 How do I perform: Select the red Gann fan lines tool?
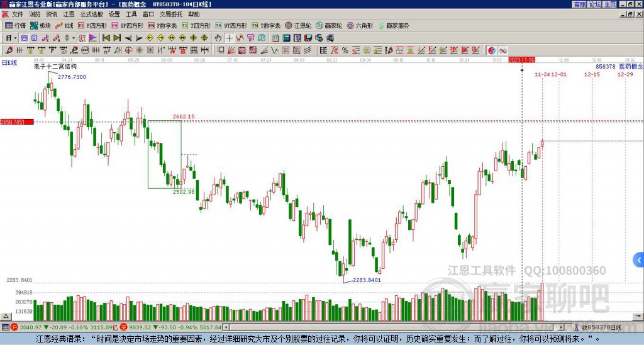231,50
